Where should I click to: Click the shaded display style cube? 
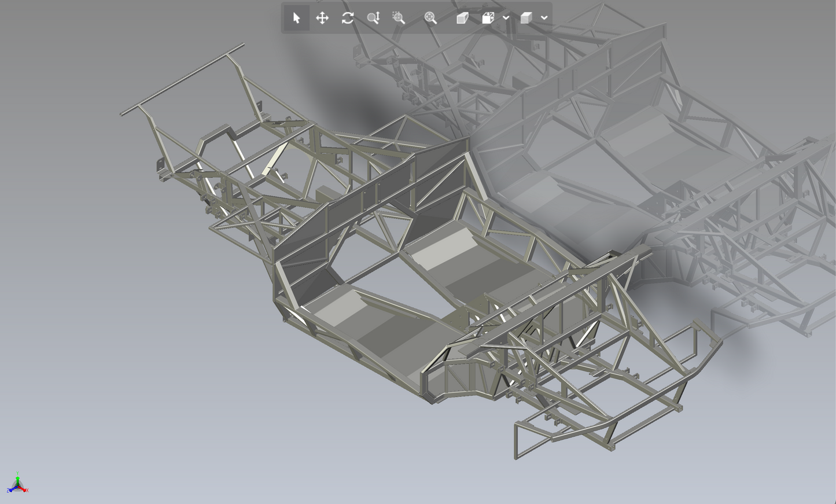click(x=526, y=18)
